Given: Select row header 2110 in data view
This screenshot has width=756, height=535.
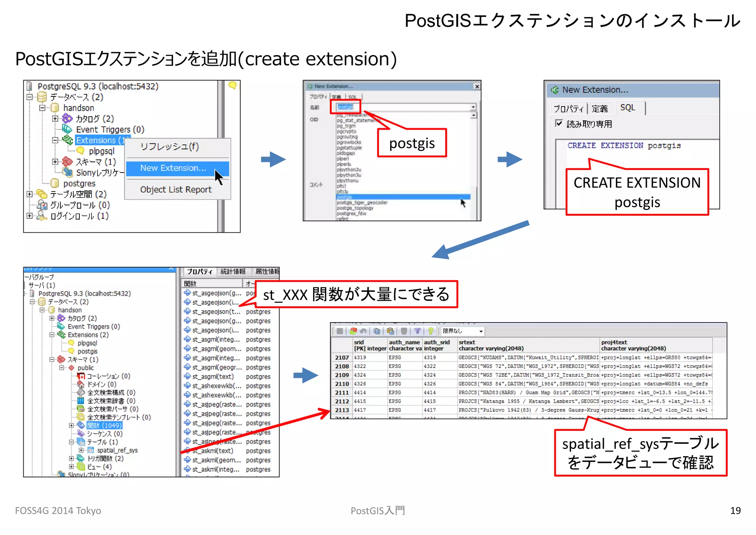Looking at the screenshot, I should click(342, 384).
